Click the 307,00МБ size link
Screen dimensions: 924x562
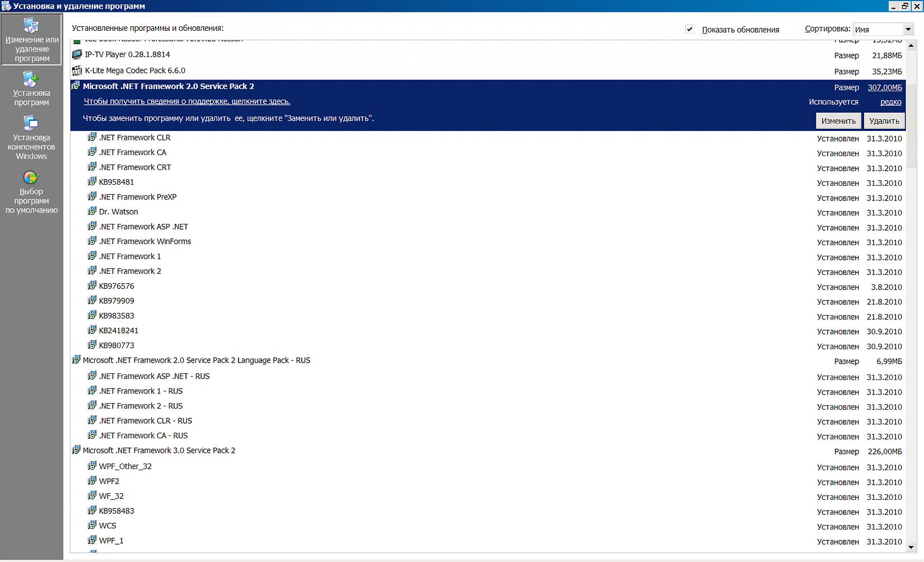pyautogui.click(x=884, y=87)
